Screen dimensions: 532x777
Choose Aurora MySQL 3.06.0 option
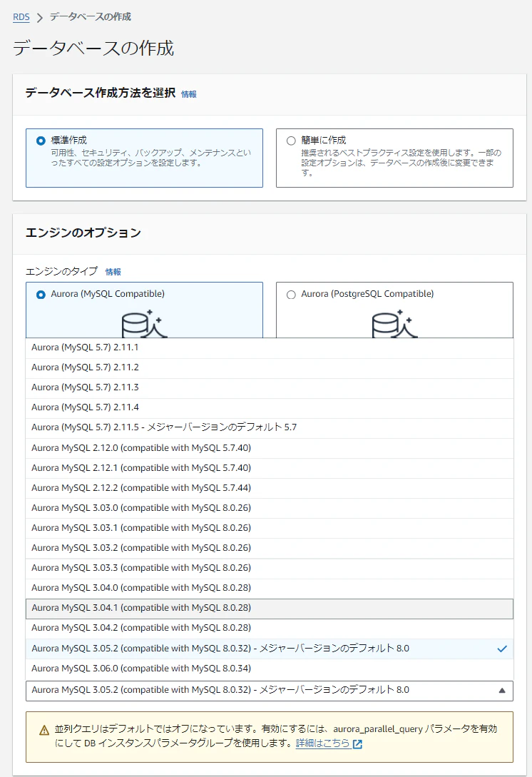270,669
